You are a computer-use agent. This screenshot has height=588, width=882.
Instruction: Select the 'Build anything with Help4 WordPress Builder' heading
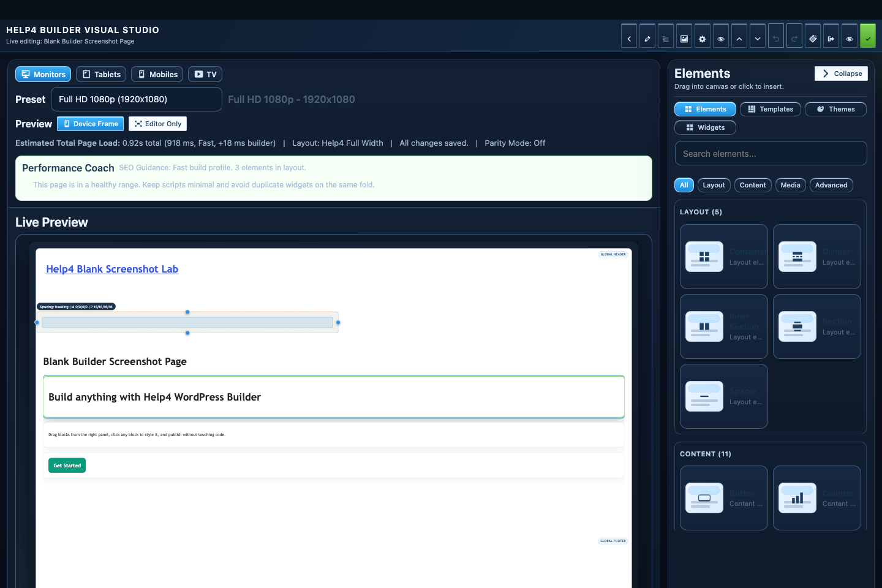(x=154, y=397)
